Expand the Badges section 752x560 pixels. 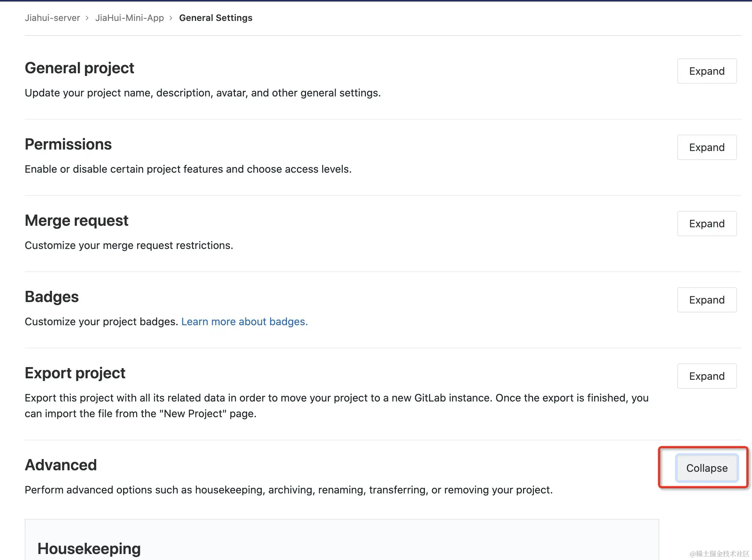click(707, 300)
